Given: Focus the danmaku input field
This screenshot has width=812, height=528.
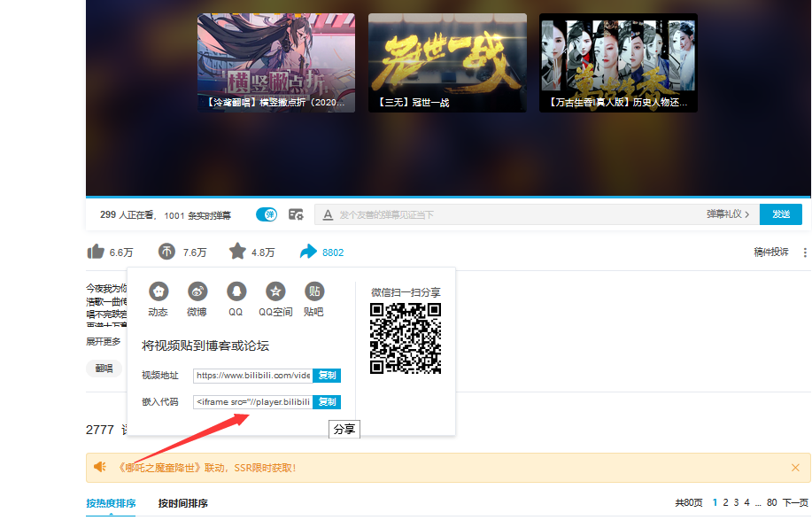Looking at the screenshot, I should [518, 214].
